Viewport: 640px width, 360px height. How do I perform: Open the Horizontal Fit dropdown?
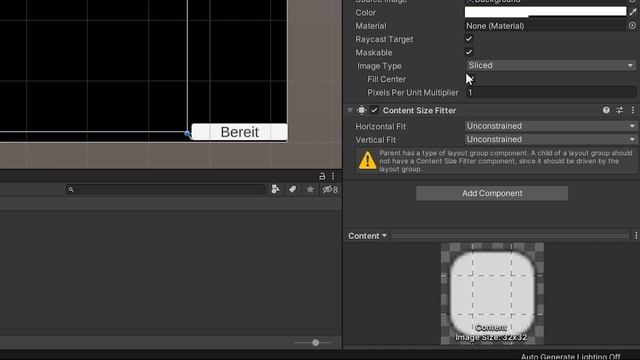click(551, 126)
